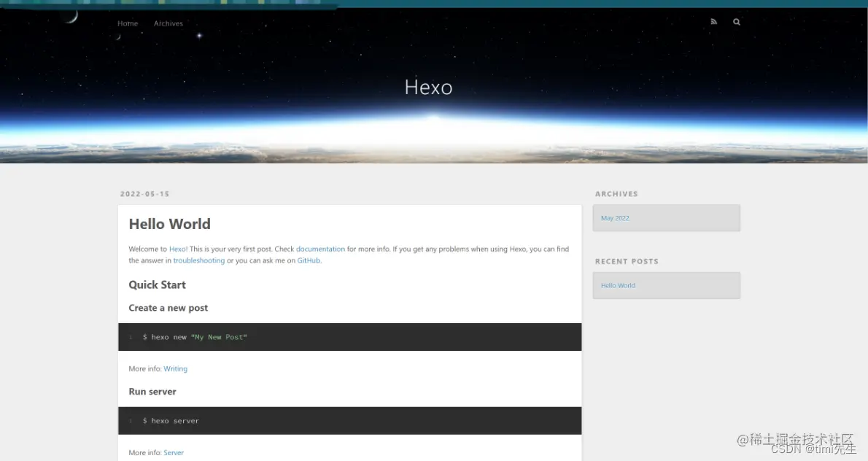Viewport: 868px width, 461px height.
Task: Open the Writing more info link
Action: click(x=176, y=368)
